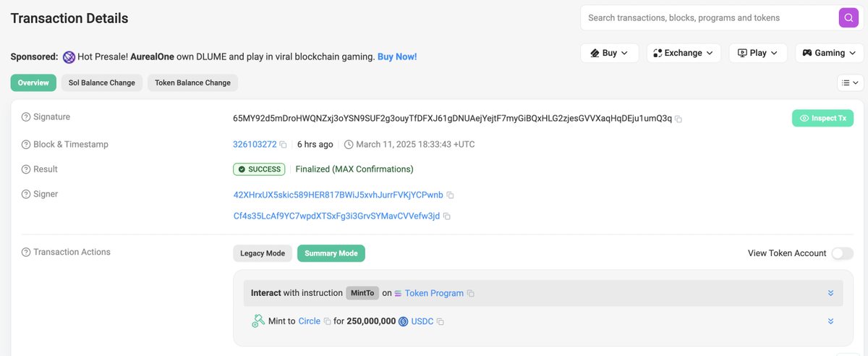Copy block number 326103272
This screenshot has height=356, width=868.
[x=283, y=145]
